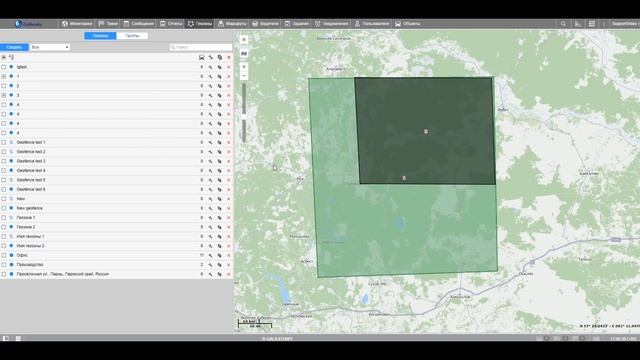
Task: Check the checkbox for New geofence
Action: click(4, 208)
